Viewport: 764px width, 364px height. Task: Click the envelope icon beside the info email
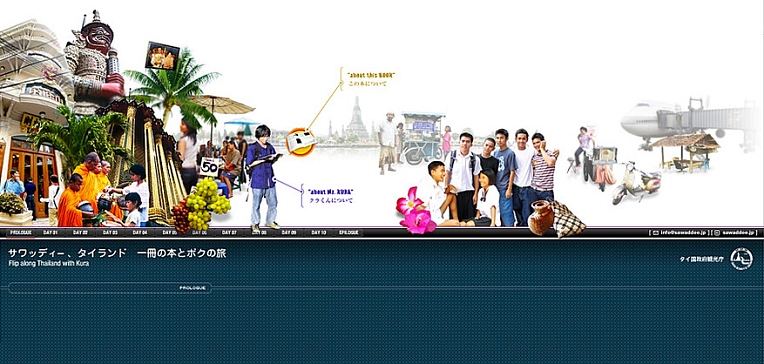click(656, 233)
